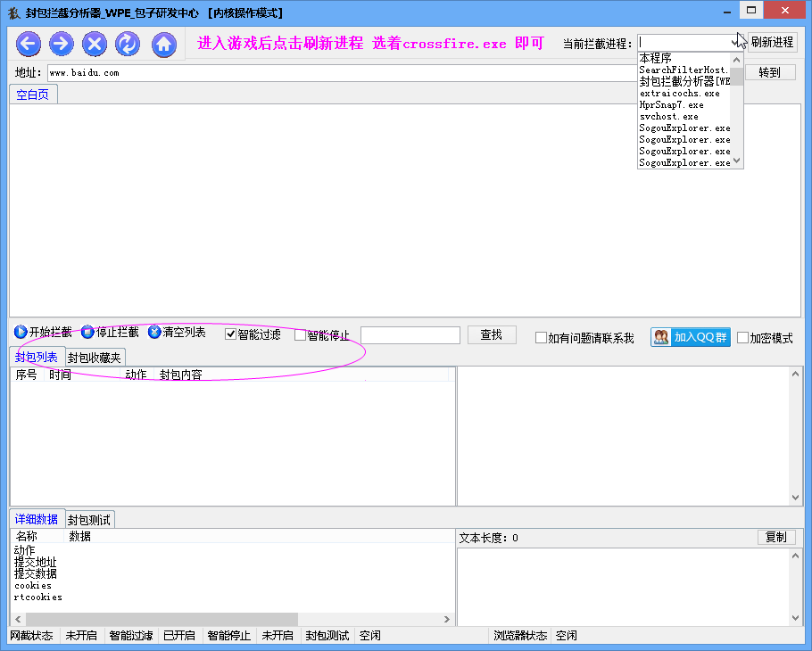Click the blue back arrow icon
The height and width of the screenshot is (651, 812).
[29, 44]
